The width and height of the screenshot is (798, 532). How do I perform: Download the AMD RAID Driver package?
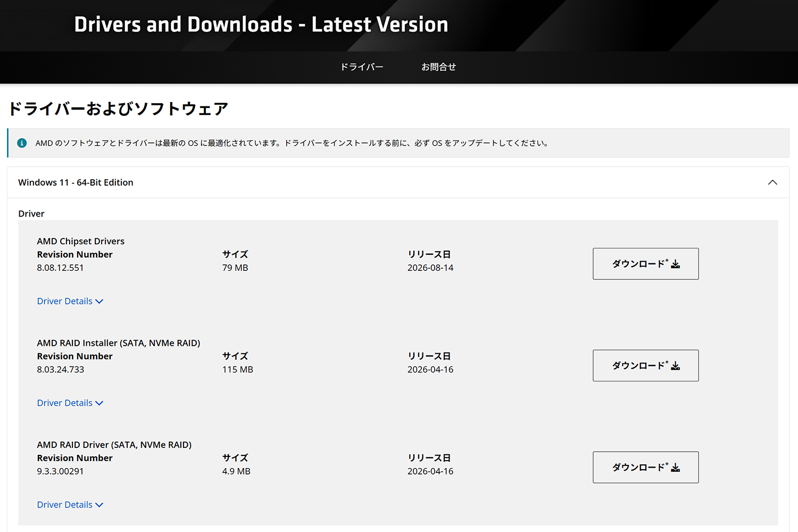[x=646, y=468]
